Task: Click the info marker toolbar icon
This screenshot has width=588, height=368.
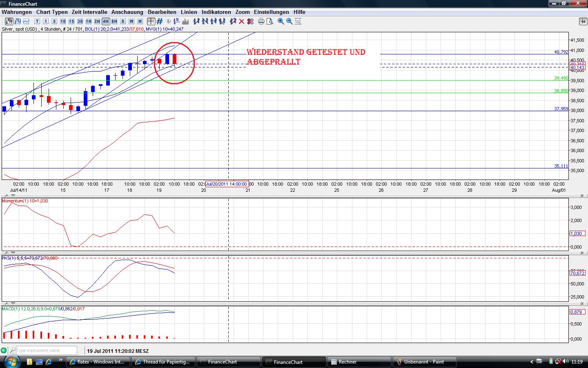Action: [169, 21]
